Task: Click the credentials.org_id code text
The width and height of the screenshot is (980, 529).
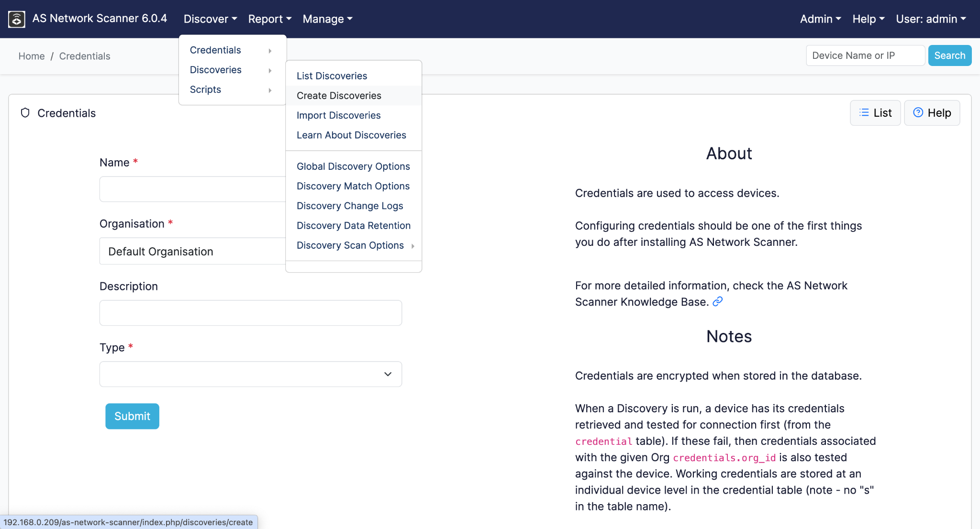Action: (724, 458)
